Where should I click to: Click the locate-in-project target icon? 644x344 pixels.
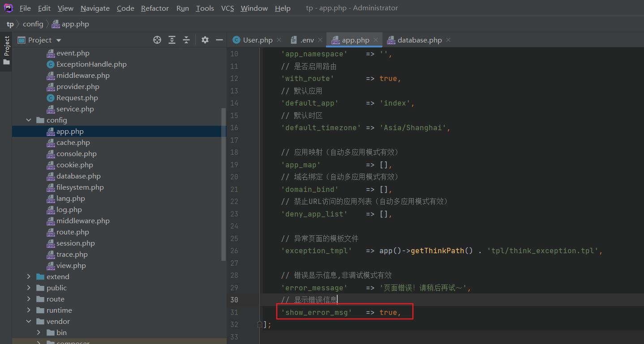[157, 40]
